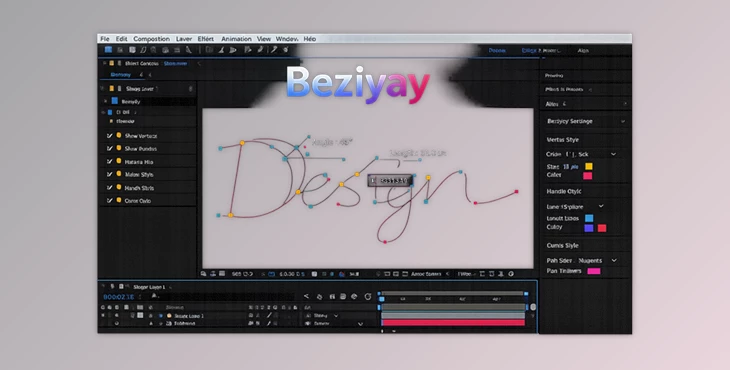Pick the blue Length Lines color swatch
Viewport: 730px width, 370px height.
589,218
